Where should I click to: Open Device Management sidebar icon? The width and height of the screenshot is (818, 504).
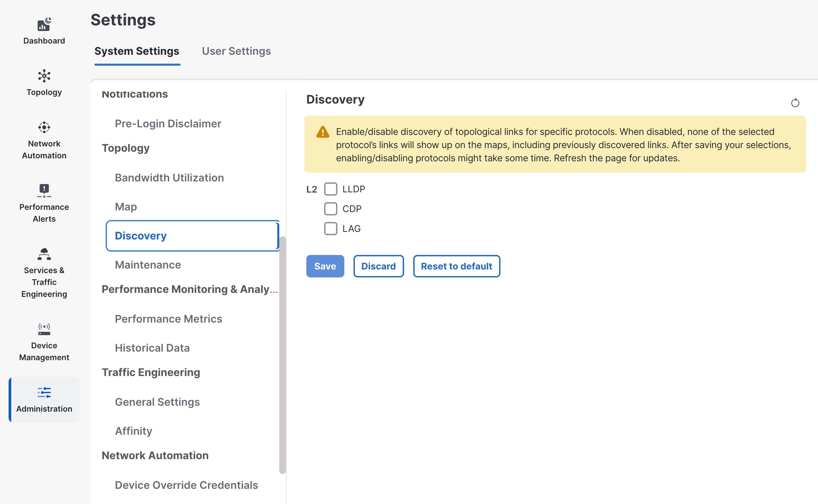click(44, 329)
